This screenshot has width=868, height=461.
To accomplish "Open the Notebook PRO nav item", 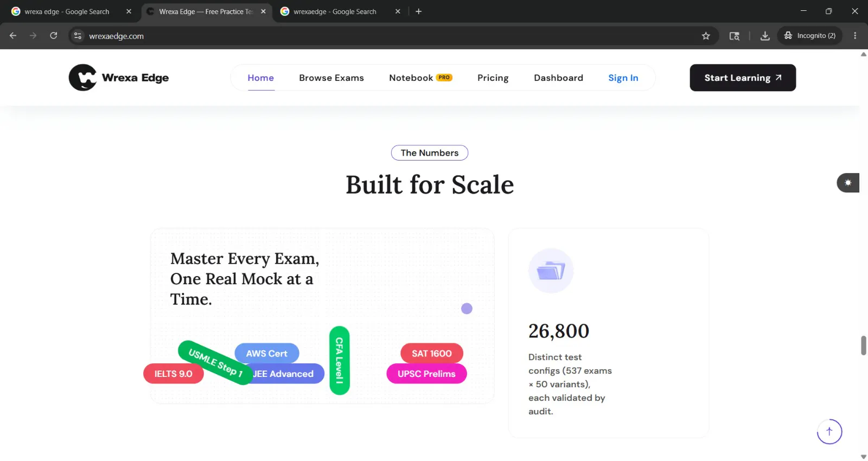I will point(420,78).
